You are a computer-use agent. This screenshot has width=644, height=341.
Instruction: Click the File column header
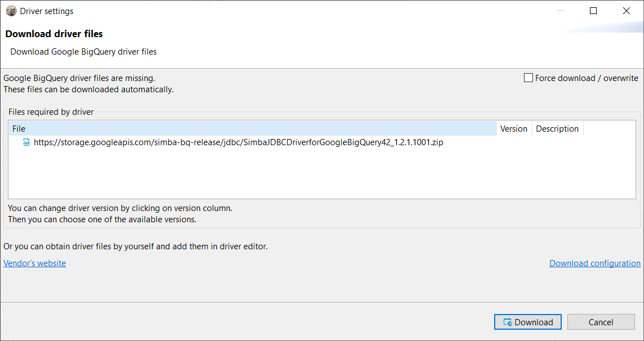19,128
